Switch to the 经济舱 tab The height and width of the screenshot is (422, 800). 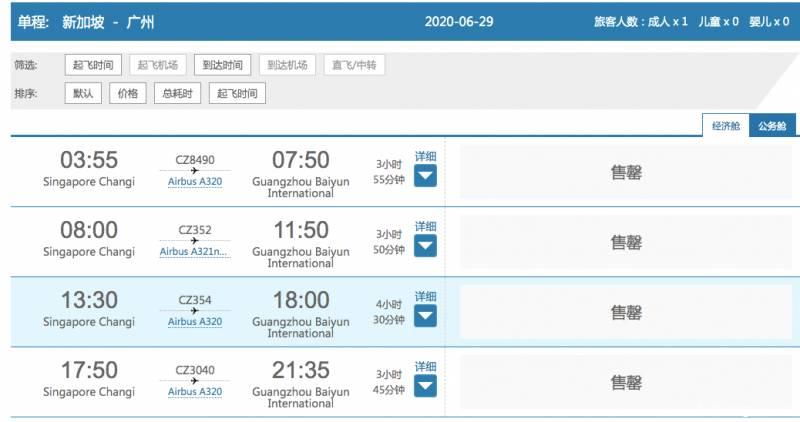tap(726, 126)
